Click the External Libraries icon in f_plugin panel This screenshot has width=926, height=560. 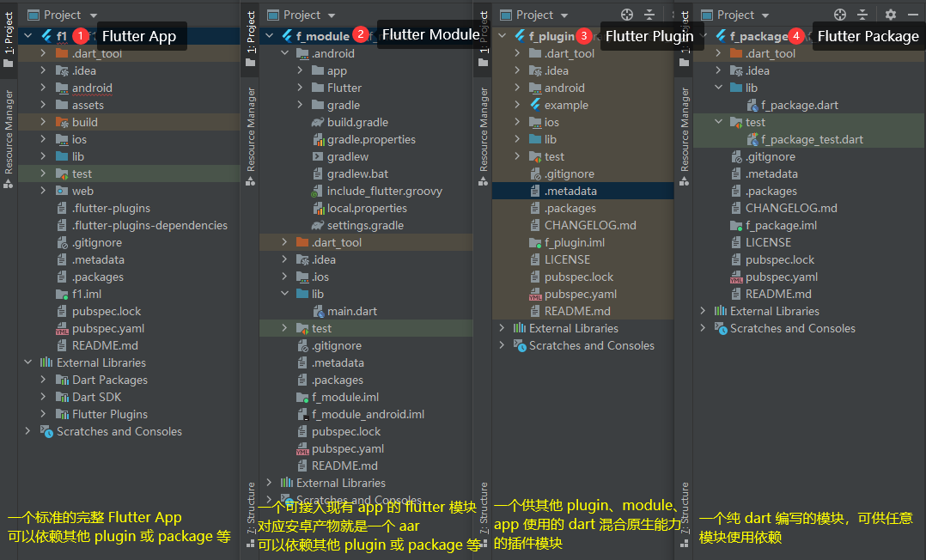519,328
